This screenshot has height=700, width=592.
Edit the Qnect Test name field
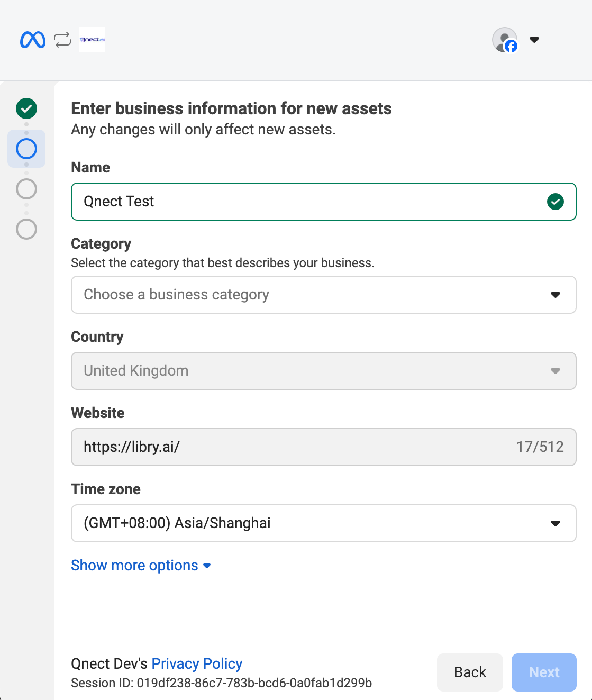pyautogui.click(x=324, y=202)
